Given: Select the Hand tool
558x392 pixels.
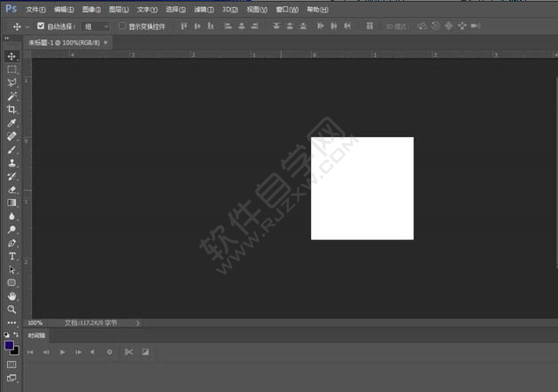Looking at the screenshot, I should click(x=12, y=296).
